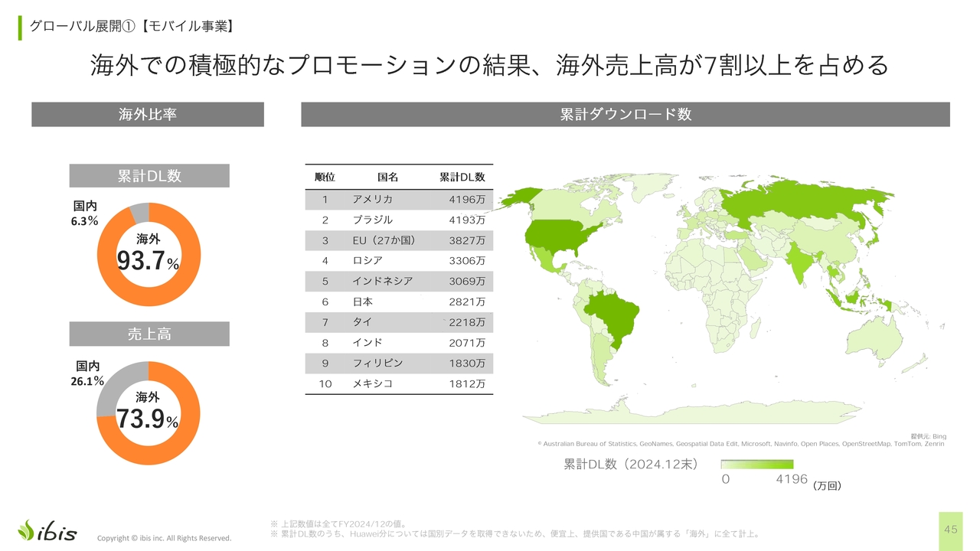Click the page number 45

click(x=951, y=530)
